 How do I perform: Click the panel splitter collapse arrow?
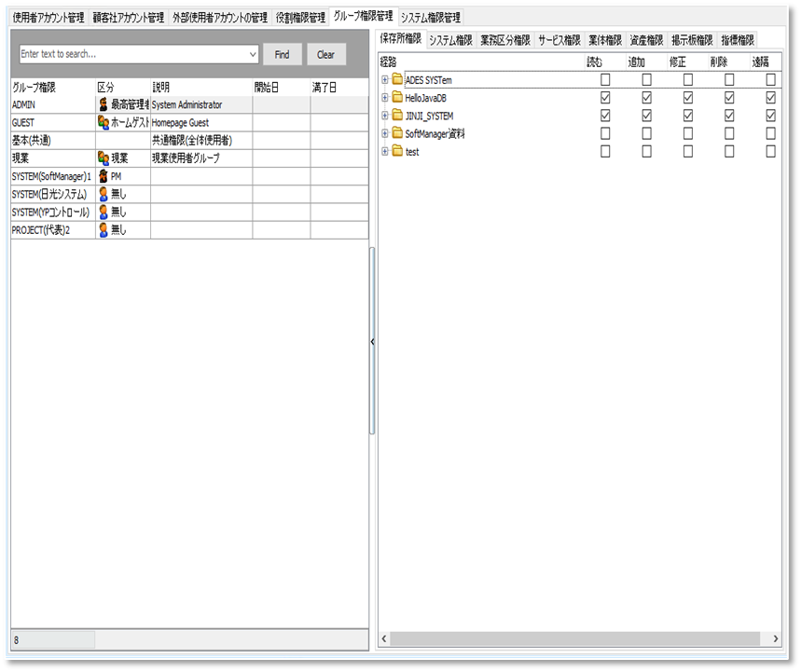(372, 342)
